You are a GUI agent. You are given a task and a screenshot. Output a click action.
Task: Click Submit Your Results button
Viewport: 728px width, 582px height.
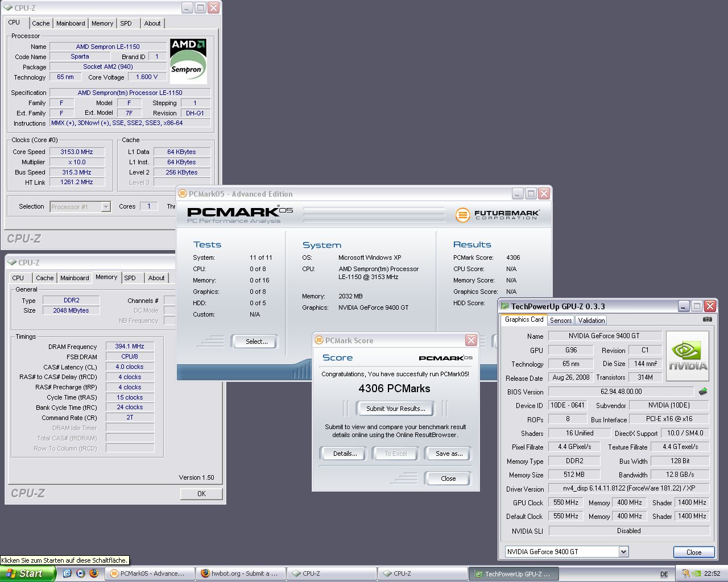pyautogui.click(x=395, y=409)
